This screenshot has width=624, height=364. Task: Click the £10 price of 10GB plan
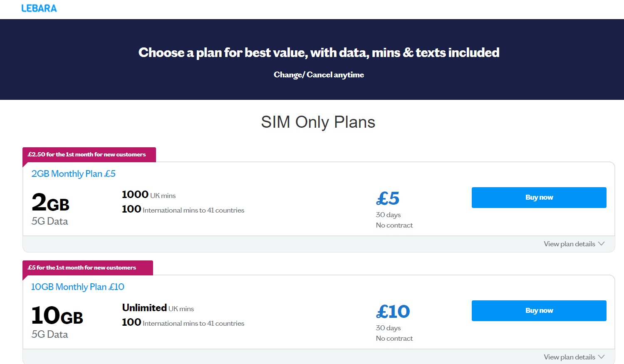tap(393, 312)
